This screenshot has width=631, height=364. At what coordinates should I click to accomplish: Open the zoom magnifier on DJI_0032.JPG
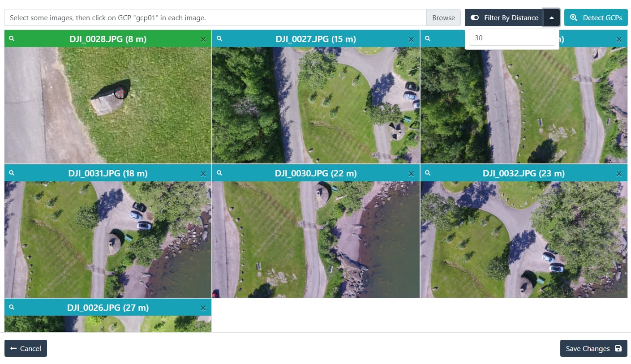428,173
